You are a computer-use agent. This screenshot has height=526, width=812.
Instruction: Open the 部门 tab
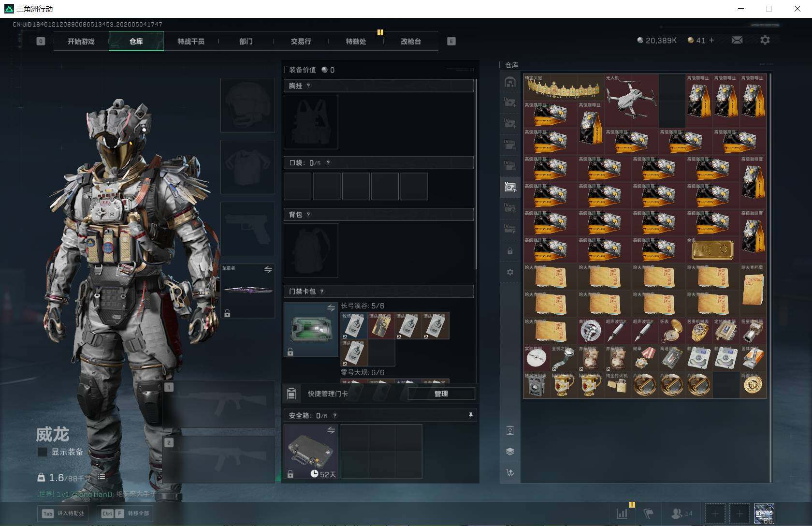[x=246, y=41]
